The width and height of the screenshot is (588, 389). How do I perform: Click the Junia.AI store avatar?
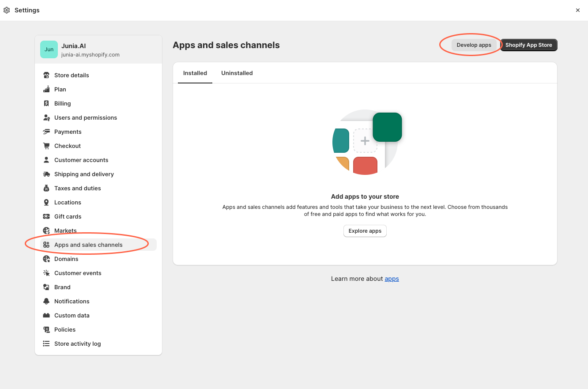[x=49, y=49]
